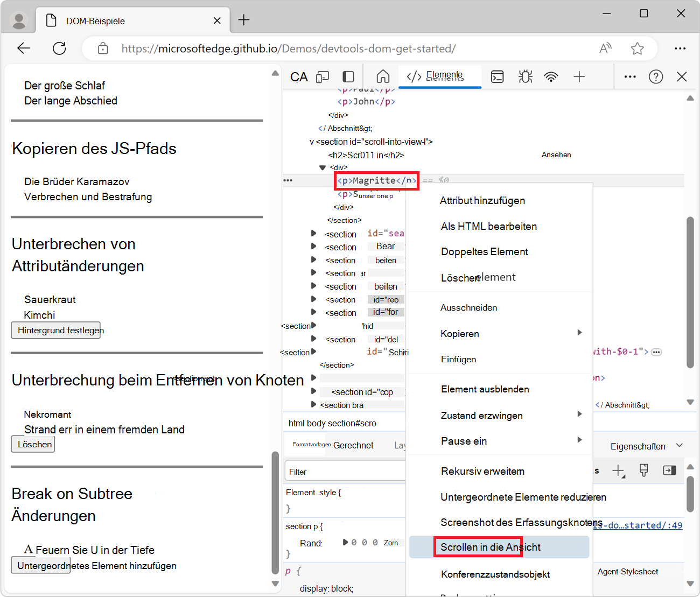The height and width of the screenshot is (597, 700).
Task: Open the browser settings three-dot menu
Action: 680,48
